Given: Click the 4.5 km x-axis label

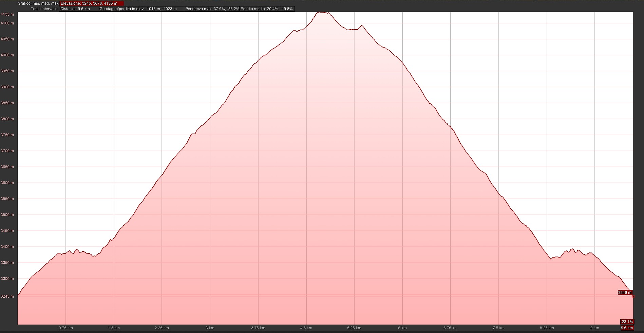Looking at the screenshot, I should pos(306,328).
